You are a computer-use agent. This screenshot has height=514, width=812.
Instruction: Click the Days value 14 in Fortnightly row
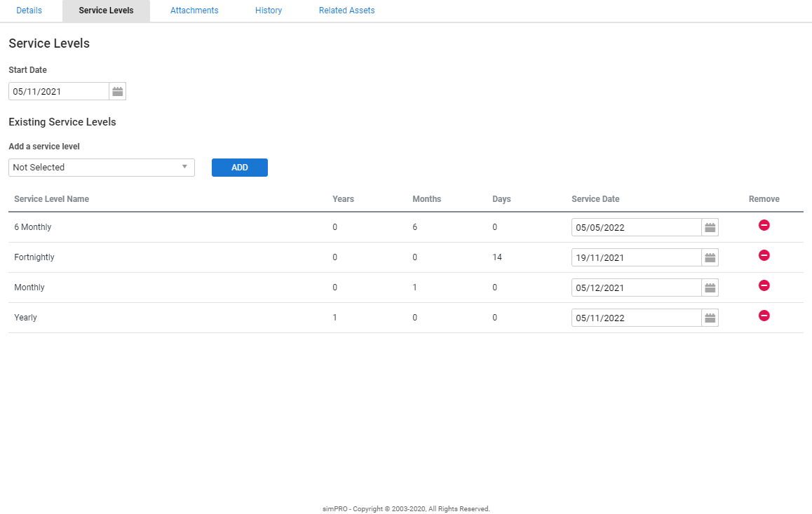(497, 257)
